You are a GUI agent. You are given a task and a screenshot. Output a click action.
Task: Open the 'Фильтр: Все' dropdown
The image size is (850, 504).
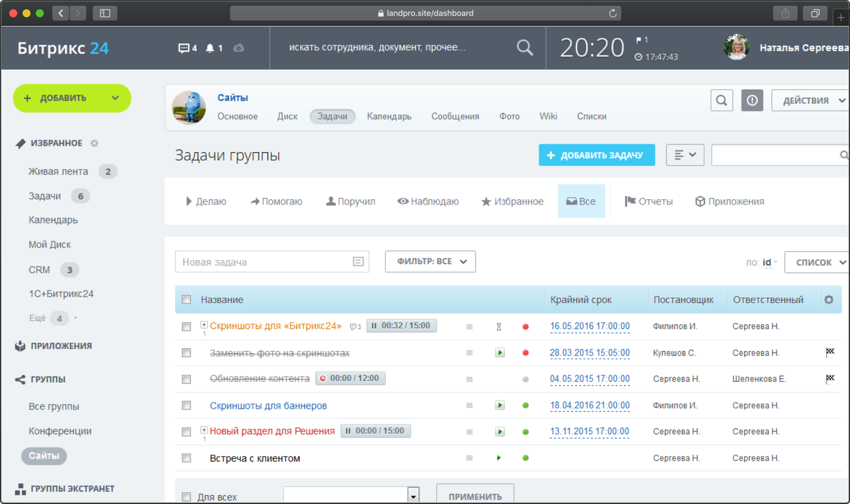pos(430,261)
